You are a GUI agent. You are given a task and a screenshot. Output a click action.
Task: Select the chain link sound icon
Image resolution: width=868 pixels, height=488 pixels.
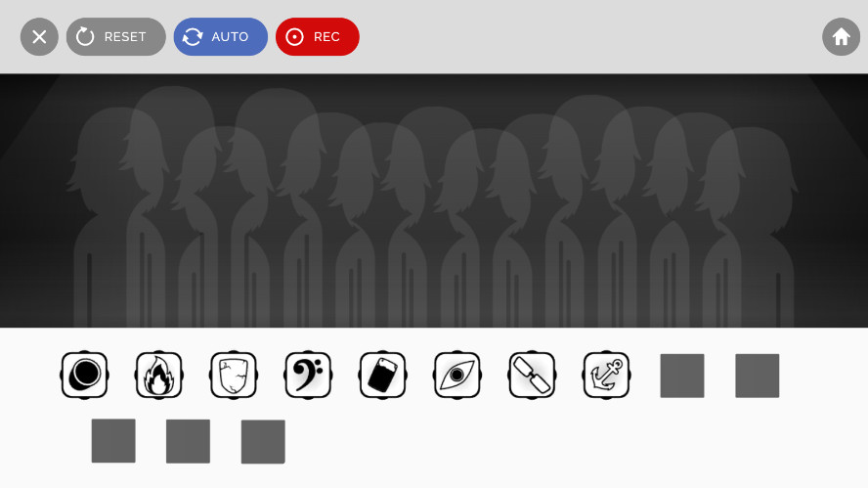click(x=532, y=375)
